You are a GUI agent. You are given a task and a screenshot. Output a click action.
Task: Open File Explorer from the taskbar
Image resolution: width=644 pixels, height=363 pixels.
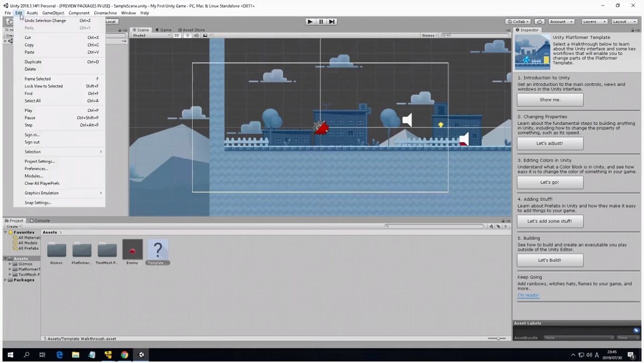pos(75,355)
